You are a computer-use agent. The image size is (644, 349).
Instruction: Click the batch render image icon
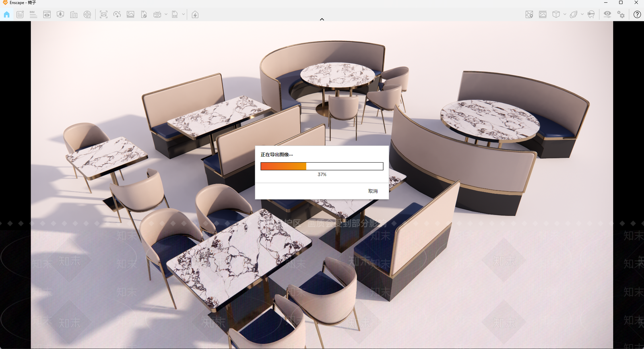tap(130, 14)
